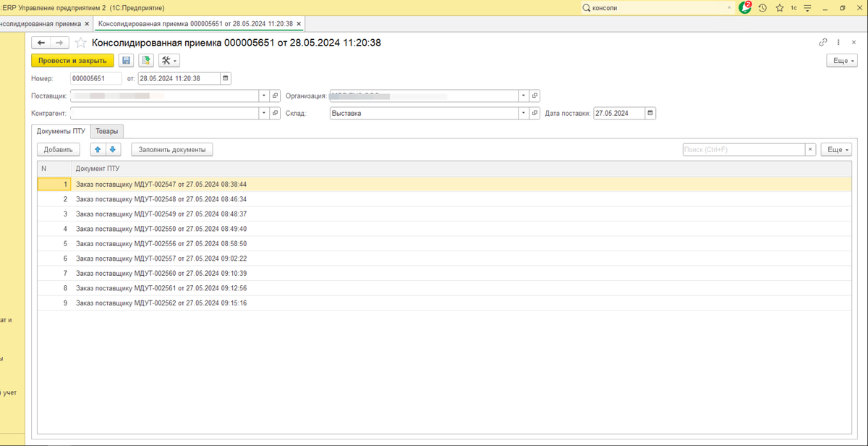Open the Склад linked record icon
868x446 pixels.
tap(535, 113)
